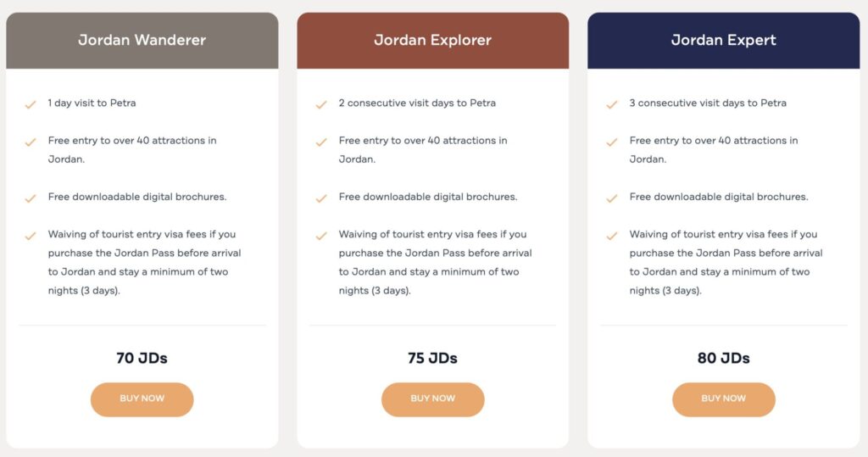Select the Jordan Expert header
This screenshot has height=457, width=868.
click(x=723, y=40)
